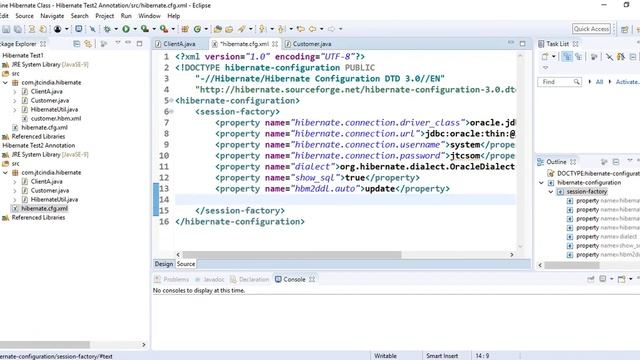Open the Declaration view tab
This screenshot has width=640, height=360.
[250, 280]
